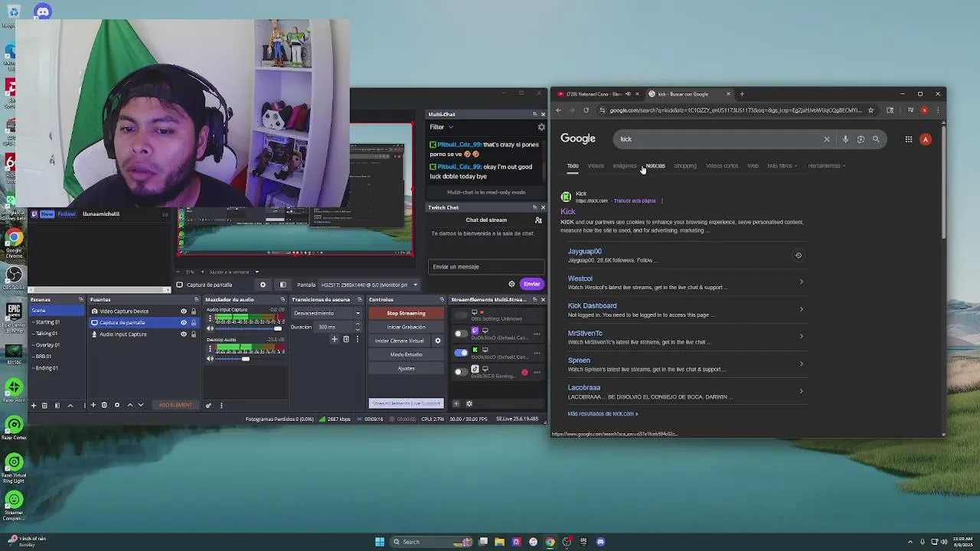Click the Enviar chat button
Viewport: 980px width, 551px height.
tap(531, 284)
